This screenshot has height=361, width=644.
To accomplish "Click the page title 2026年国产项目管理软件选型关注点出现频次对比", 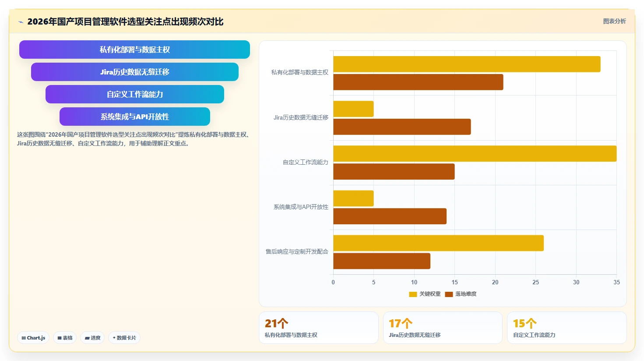I will click(x=125, y=21).
